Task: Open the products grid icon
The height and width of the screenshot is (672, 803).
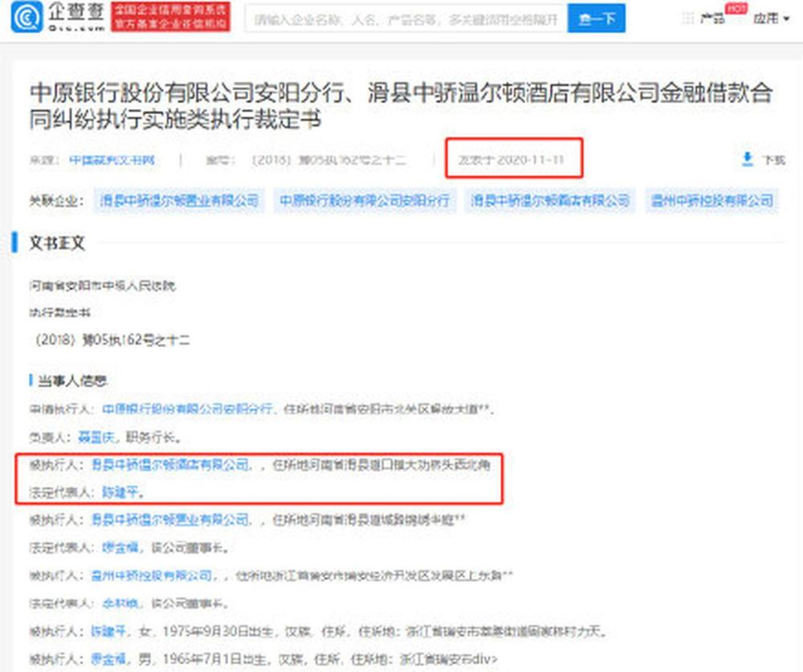Action: click(x=688, y=18)
